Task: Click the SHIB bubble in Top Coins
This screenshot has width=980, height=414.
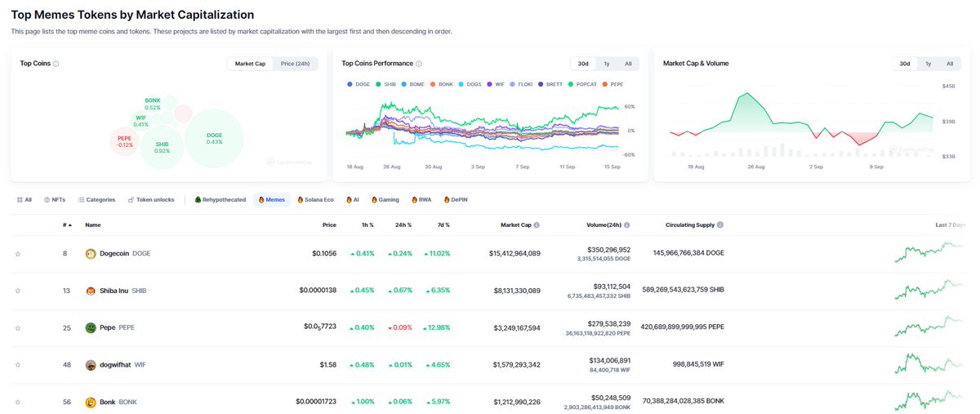Action: tap(163, 147)
